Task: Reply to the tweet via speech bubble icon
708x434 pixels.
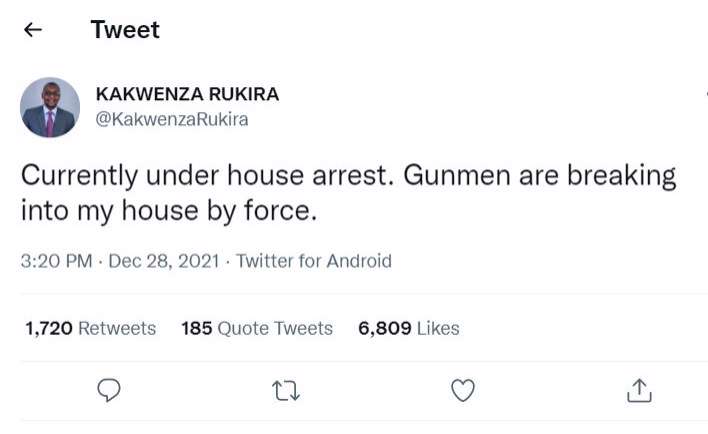Action: pos(108,392)
